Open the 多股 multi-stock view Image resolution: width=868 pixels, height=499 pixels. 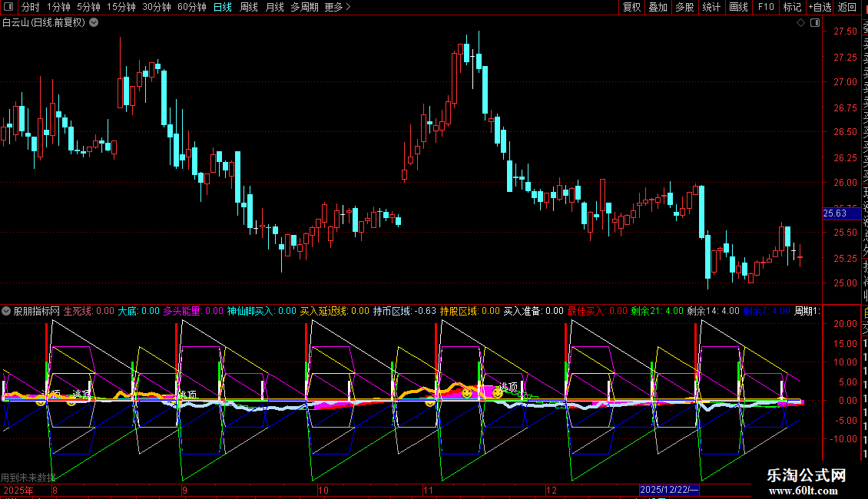click(x=684, y=7)
